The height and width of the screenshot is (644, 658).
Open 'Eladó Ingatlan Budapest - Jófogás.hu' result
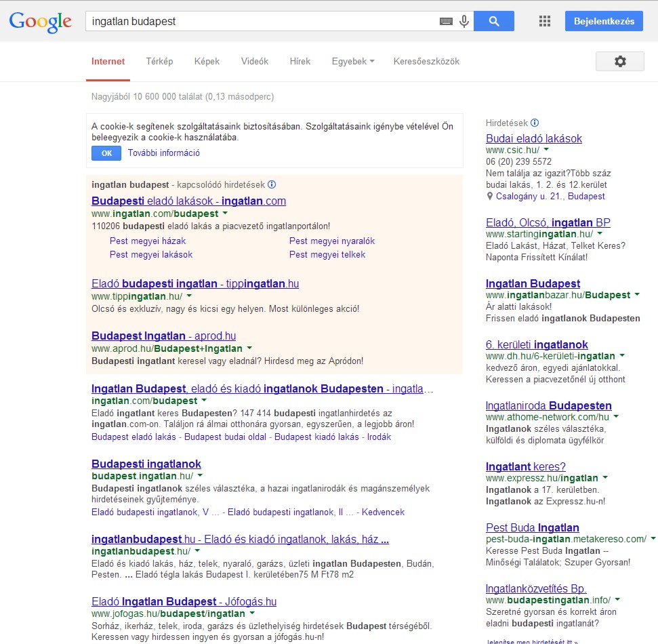[184, 601]
